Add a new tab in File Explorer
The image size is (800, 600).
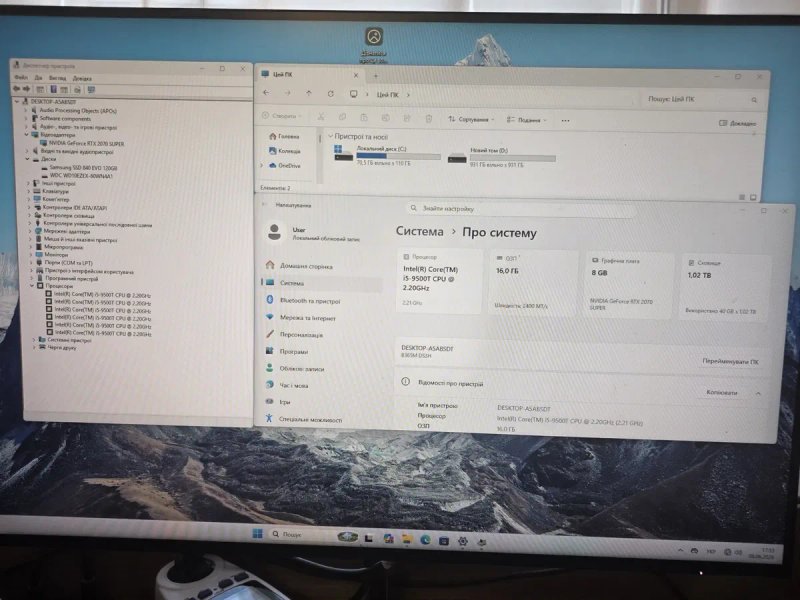376,76
